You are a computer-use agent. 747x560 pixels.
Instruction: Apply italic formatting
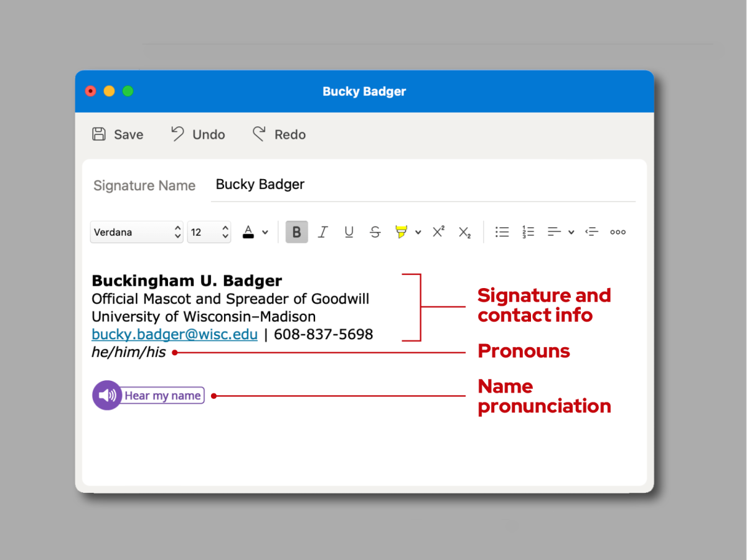(x=322, y=231)
